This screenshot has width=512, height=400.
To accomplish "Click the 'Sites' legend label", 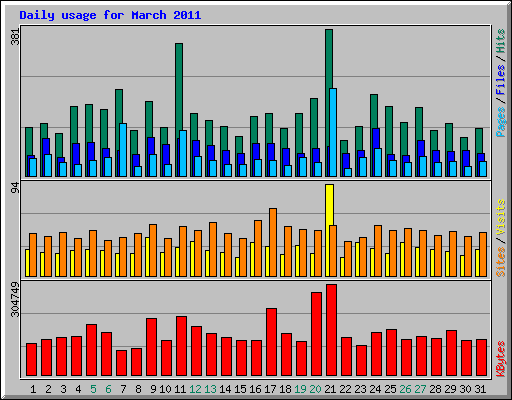I will tap(501, 262).
